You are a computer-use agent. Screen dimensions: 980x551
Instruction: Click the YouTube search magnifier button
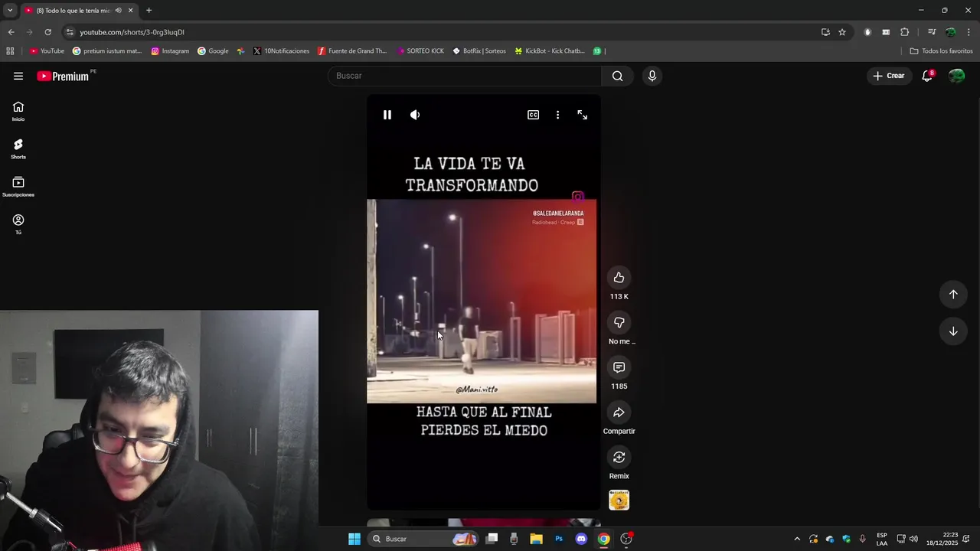(618, 76)
